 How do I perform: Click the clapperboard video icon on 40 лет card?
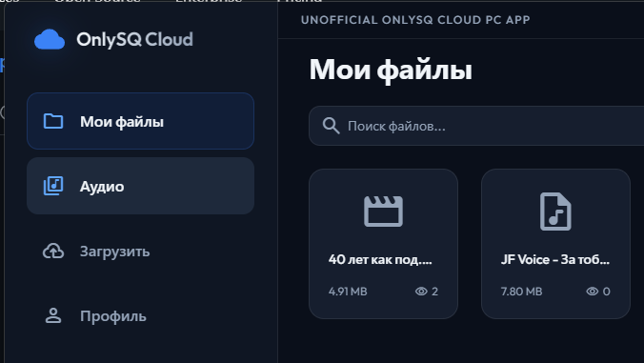click(x=383, y=212)
